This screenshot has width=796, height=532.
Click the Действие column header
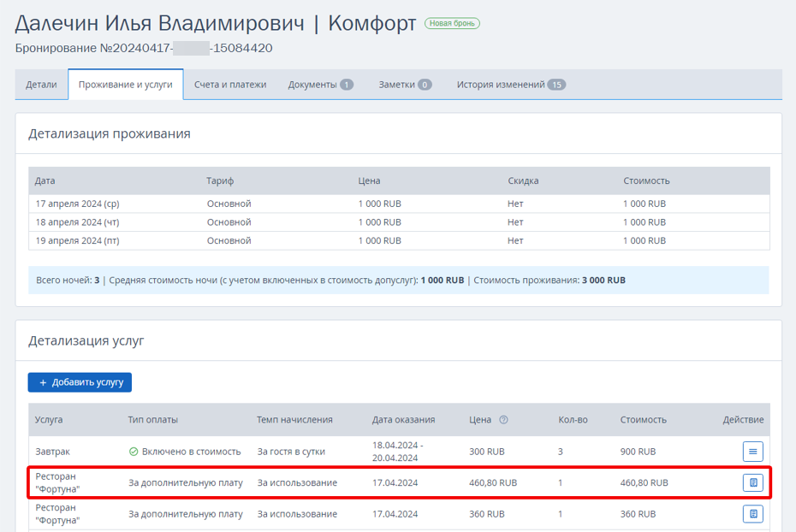[743, 419]
